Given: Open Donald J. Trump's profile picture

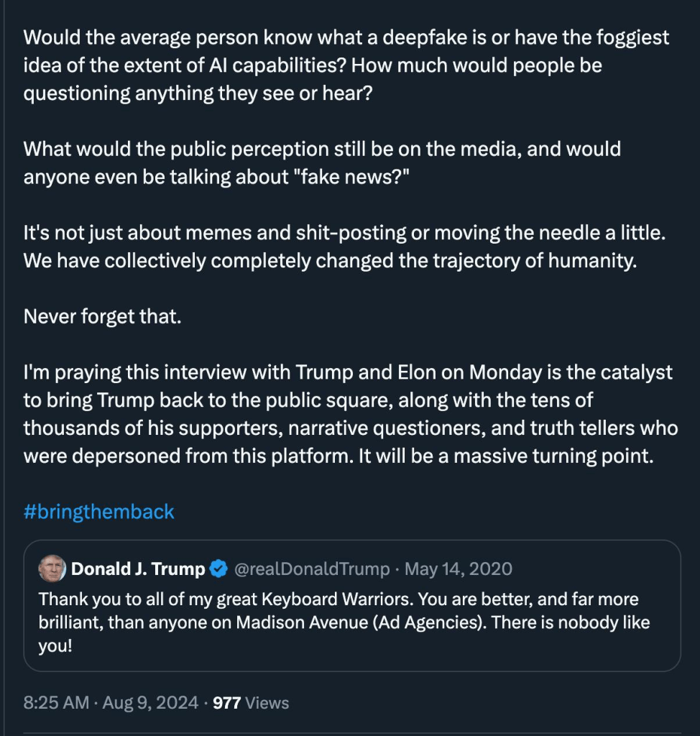Looking at the screenshot, I should pos(52,569).
